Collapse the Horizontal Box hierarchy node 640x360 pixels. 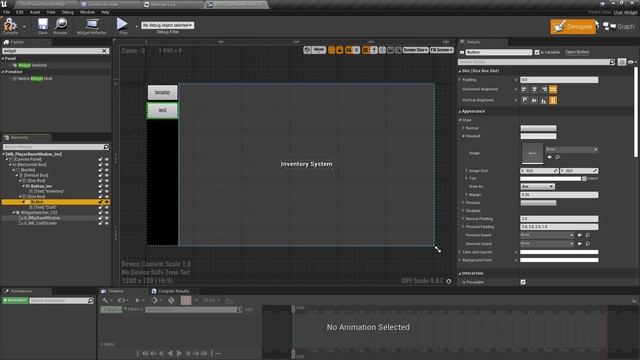(x=11, y=165)
